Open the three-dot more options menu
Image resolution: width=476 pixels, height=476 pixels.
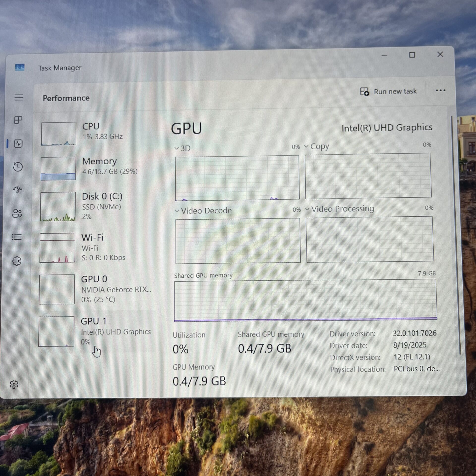click(441, 90)
